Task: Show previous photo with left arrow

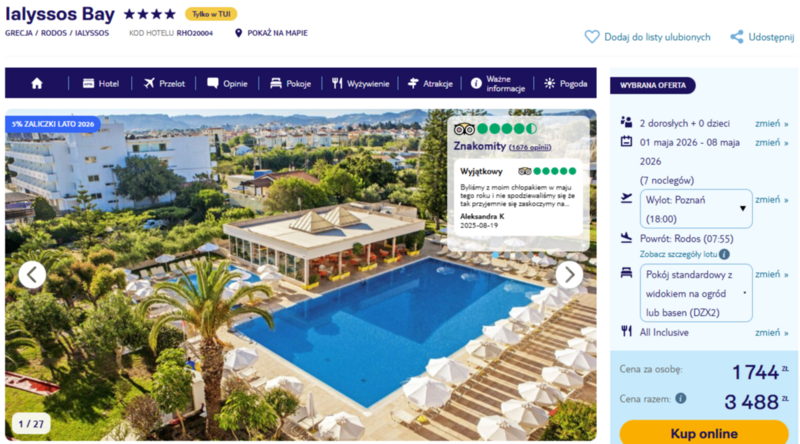Action: click(x=32, y=275)
